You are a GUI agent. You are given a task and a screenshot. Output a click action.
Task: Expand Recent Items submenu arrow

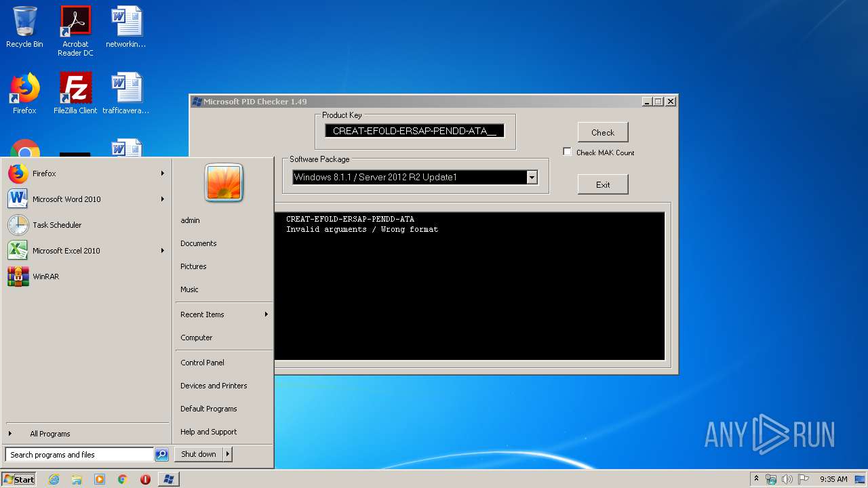(x=267, y=314)
